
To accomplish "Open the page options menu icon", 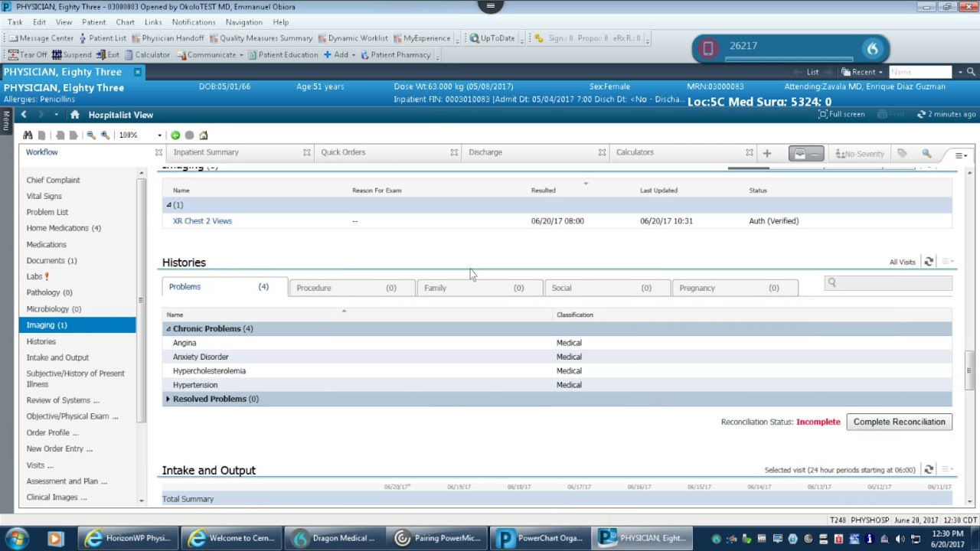I will pos(960,155).
